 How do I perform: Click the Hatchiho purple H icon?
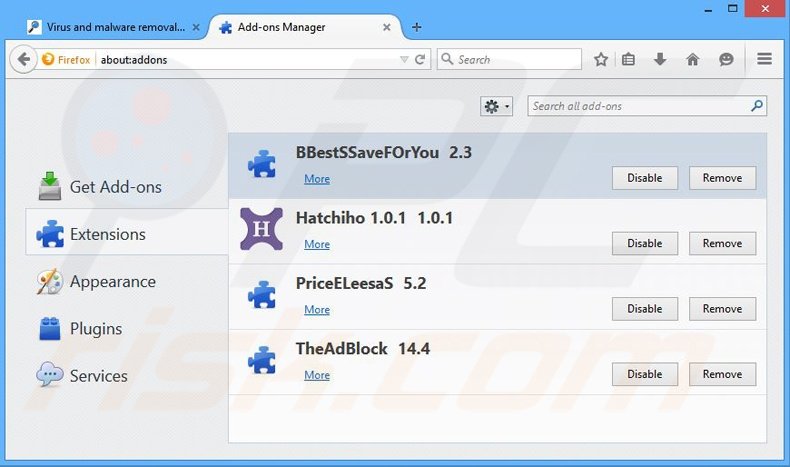[x=261, y=229]
